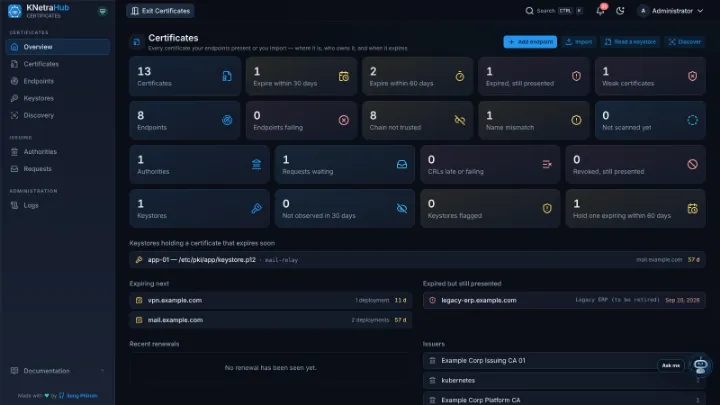720x405 pixels.
Task: Open vpn.example.com expiring certificate
Action: tap(270, 300)
